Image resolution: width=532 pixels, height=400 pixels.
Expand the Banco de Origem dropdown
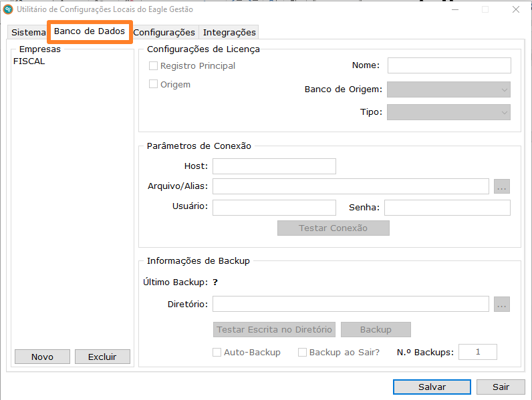tap(448, 89)
